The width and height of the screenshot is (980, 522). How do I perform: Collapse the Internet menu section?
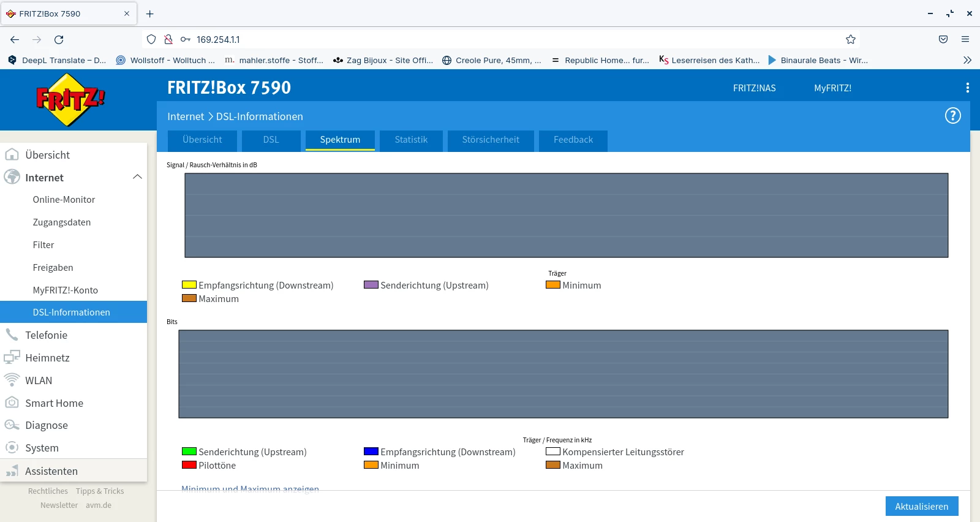[x=137, y=177]
